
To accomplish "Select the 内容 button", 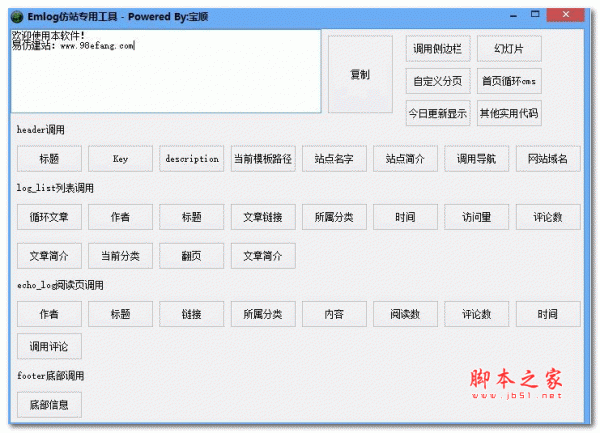I will pos(334,314).
